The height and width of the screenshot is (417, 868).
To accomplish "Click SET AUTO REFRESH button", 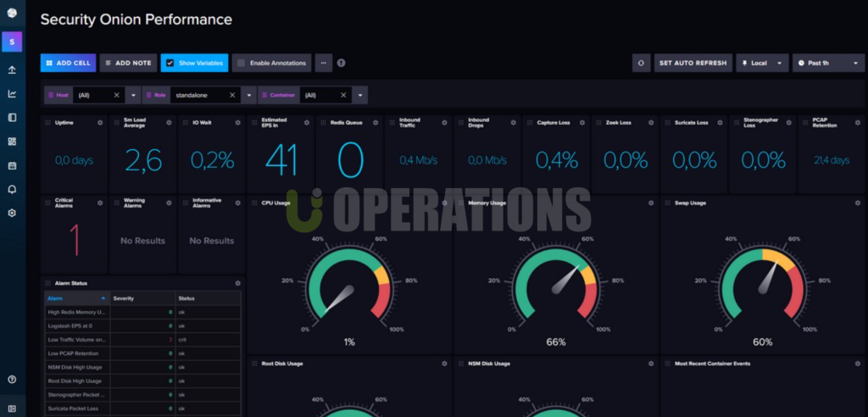I will 693,63.
